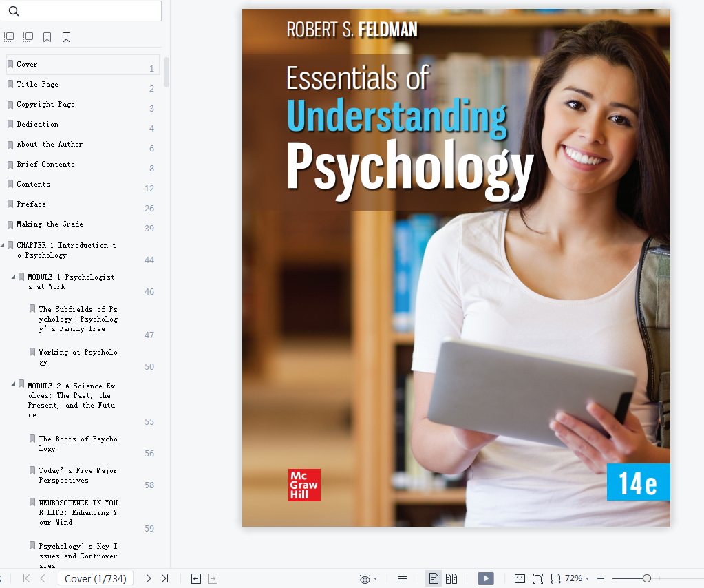Open the Brief Contents bookmark
The height and width of the screenshot is (588, 704).
(x=46, y=165)
